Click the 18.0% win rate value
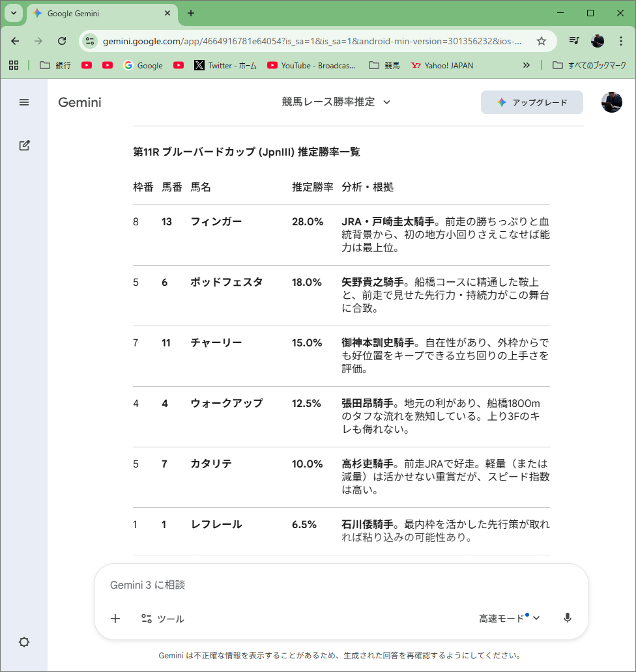Image resolution: width=636 pixels, height=672 pixels. click(307, 282)
